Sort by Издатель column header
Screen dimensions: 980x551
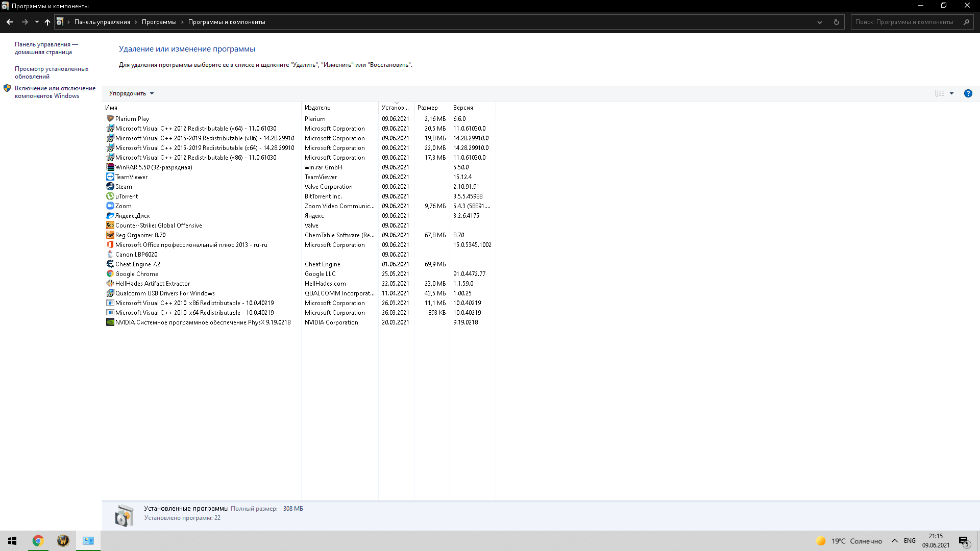tap(340, 108)
